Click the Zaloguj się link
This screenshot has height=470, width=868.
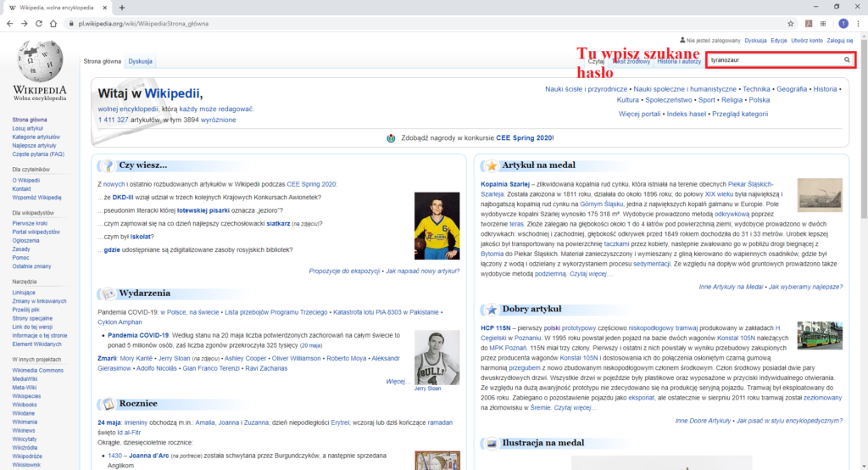pyautogui.click(x=840, y=41)
